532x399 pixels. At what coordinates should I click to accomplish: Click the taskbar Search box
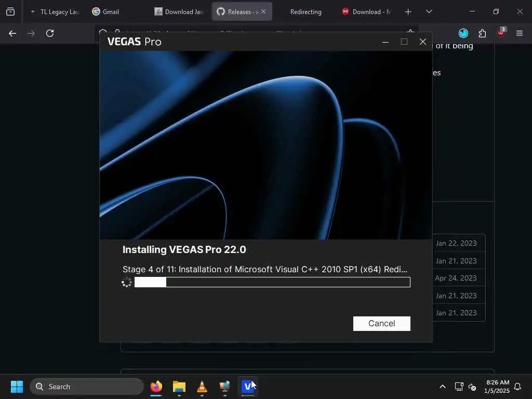click(x=87, y=387)
